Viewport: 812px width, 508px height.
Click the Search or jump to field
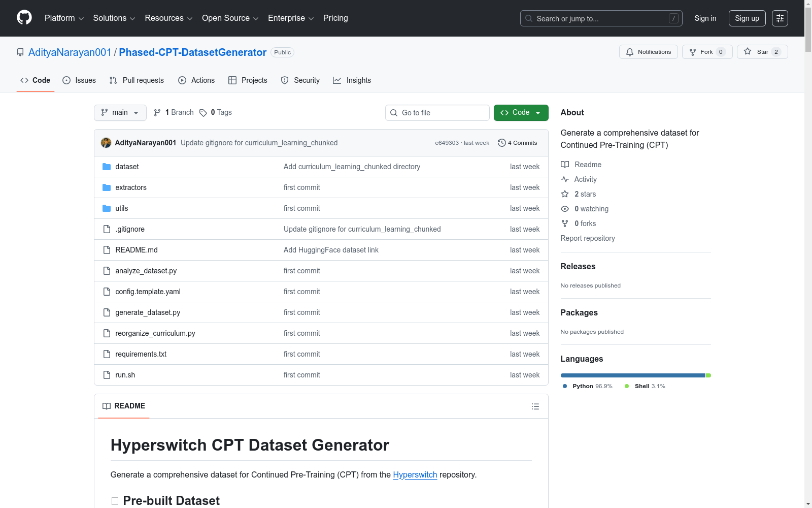click(601, 18)
